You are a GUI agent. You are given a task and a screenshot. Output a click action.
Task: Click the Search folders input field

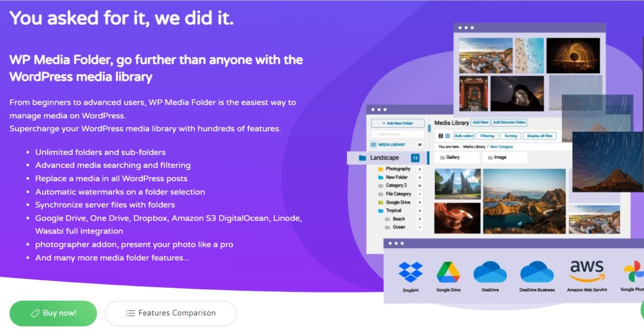398,134
